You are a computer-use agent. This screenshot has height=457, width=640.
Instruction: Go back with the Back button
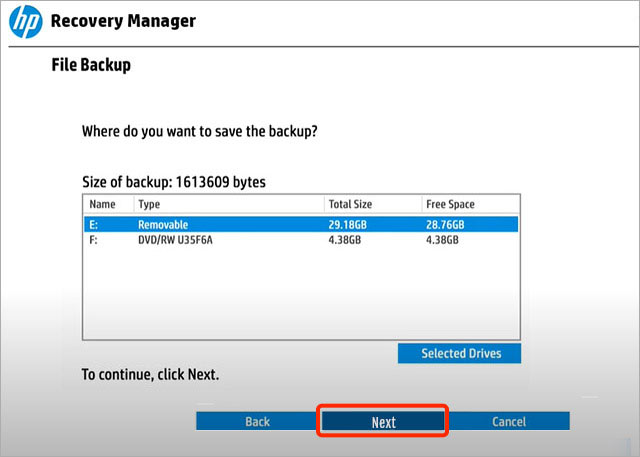click(258, 421)
